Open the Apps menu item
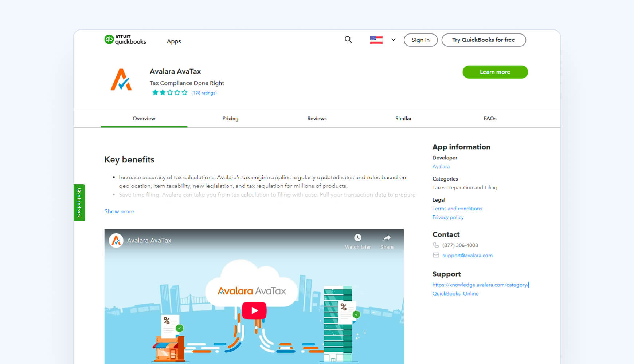 (174, 41)
